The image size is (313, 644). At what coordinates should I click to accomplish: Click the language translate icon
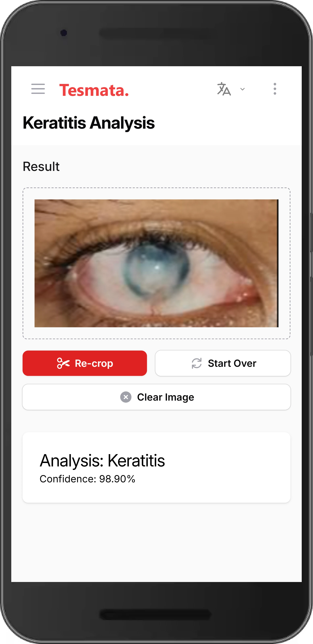[224, 89]
